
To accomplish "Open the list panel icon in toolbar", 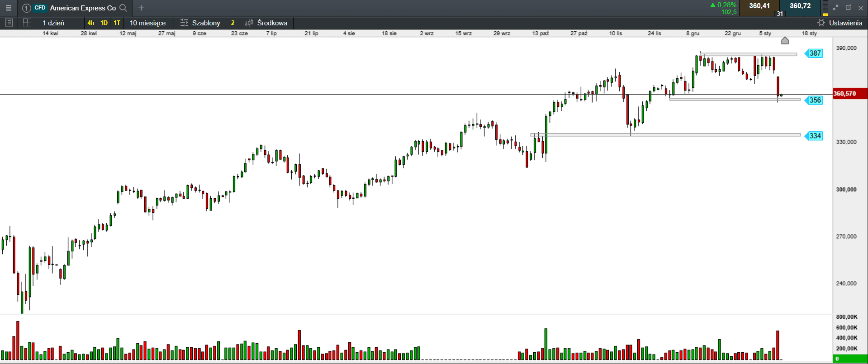I will tap(9, 23).
